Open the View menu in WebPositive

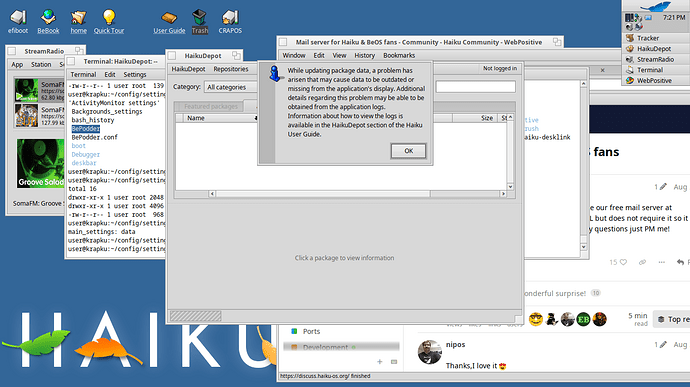339,55
